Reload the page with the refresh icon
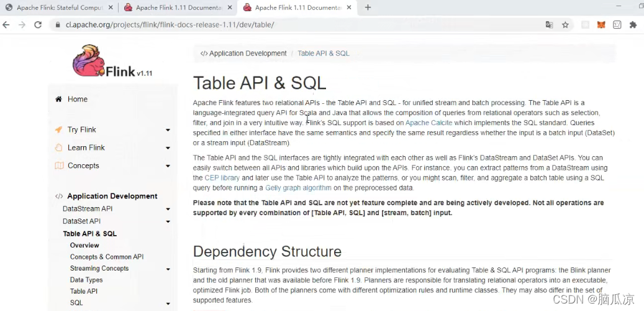 (38, 25)
